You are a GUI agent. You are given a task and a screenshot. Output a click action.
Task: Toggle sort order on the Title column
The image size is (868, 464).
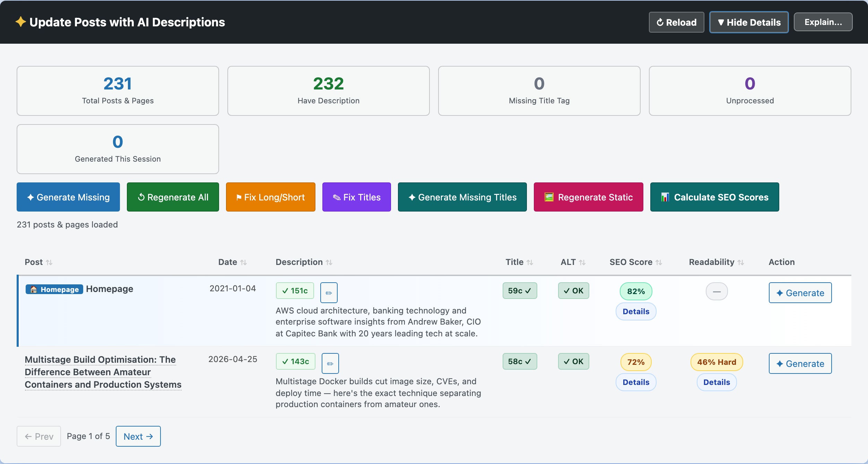[x=530, y=262]
